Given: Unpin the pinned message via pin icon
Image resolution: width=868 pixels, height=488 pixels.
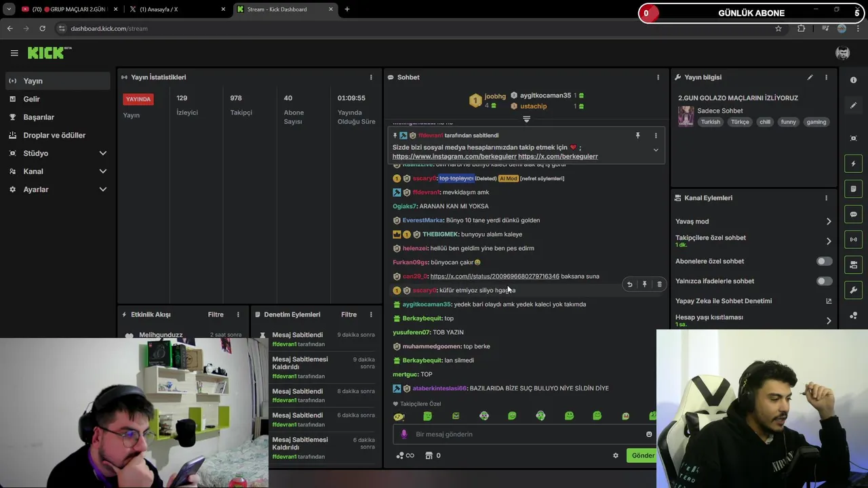Looking at the screenshot, I should tap(637, 136).
